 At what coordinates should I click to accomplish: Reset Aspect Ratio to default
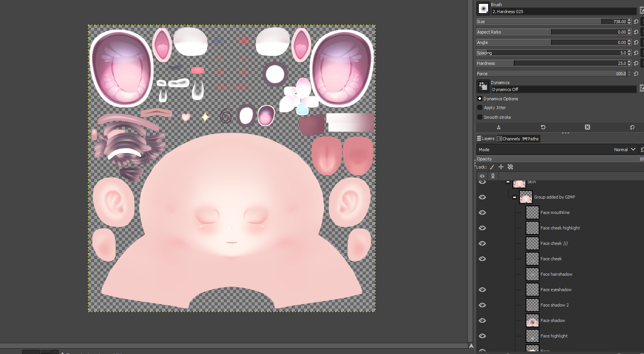[636, 32]
